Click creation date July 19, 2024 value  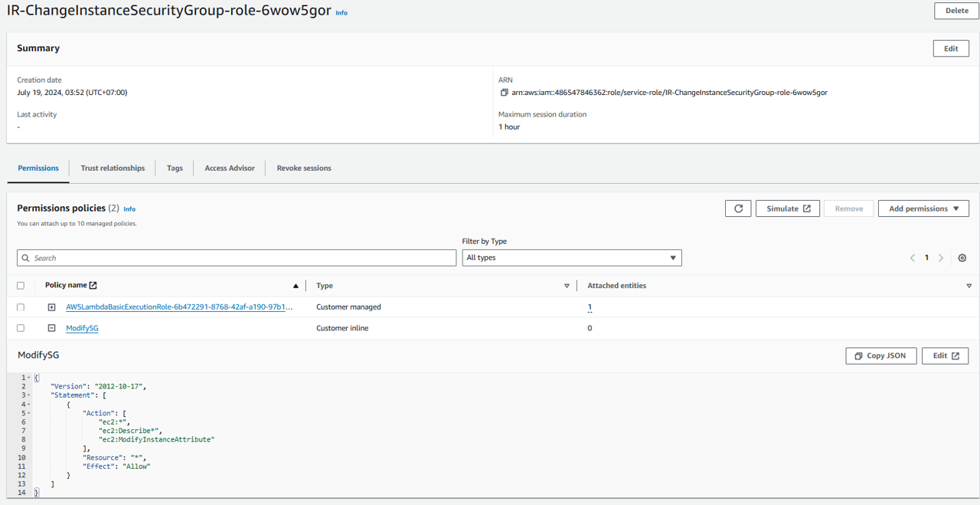tap(72, 93)
